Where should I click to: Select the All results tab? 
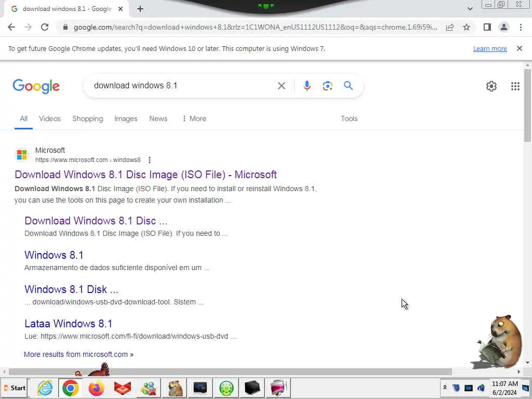[x=23, y=118]
